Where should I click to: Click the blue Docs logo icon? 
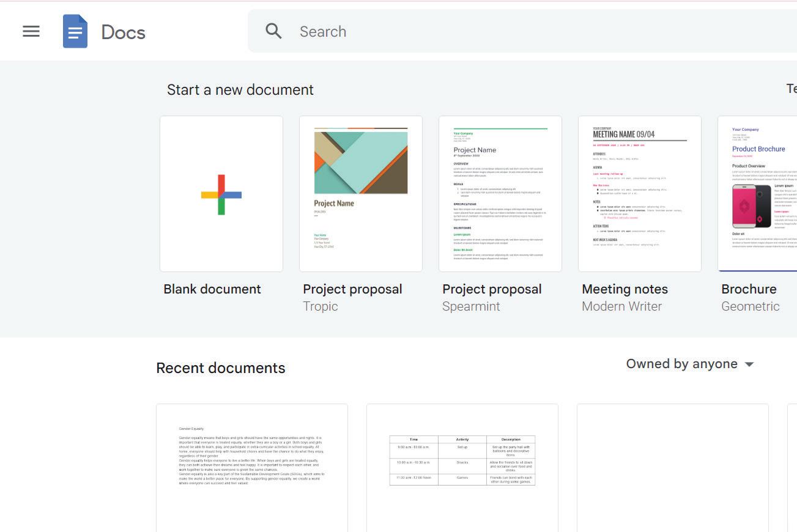(75, 31)
